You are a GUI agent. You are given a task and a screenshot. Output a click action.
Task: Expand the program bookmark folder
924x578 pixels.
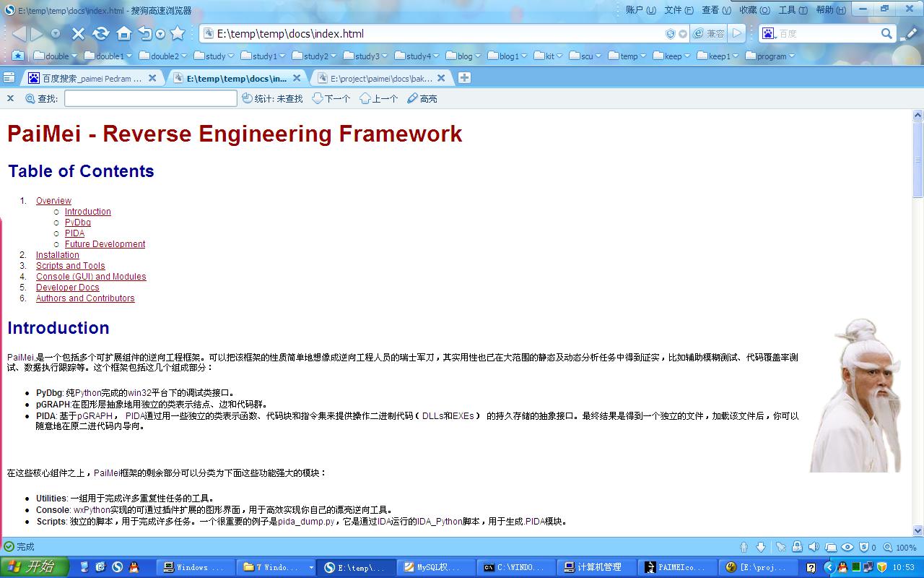pyautogui.click(x=770, y=56)
